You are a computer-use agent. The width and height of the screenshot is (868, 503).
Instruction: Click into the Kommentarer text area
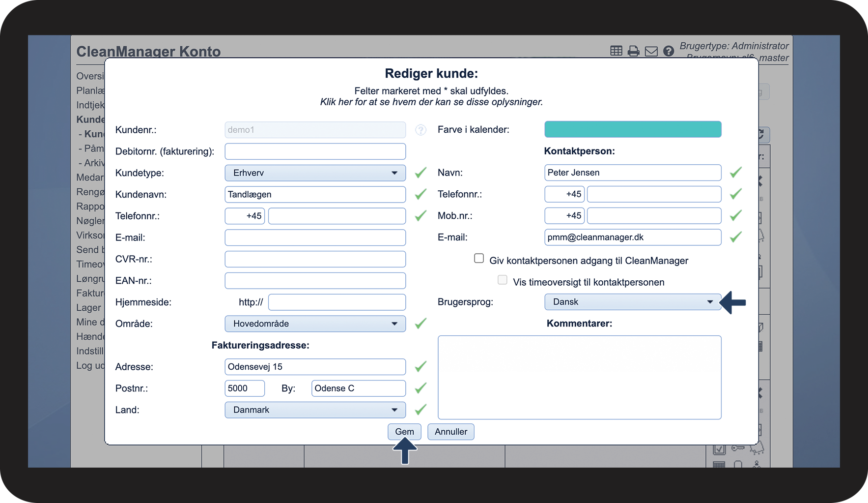pyautogui.click(x=579, y=377)
